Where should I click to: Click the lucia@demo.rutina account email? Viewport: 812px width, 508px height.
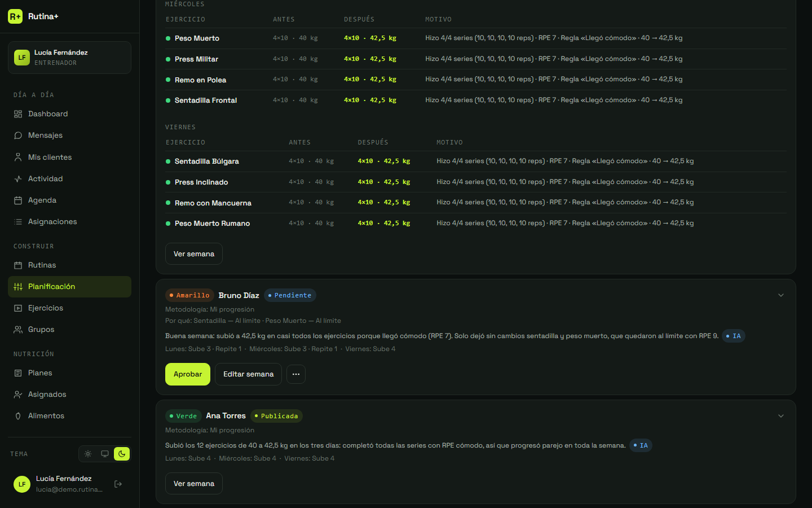point(69,489)
